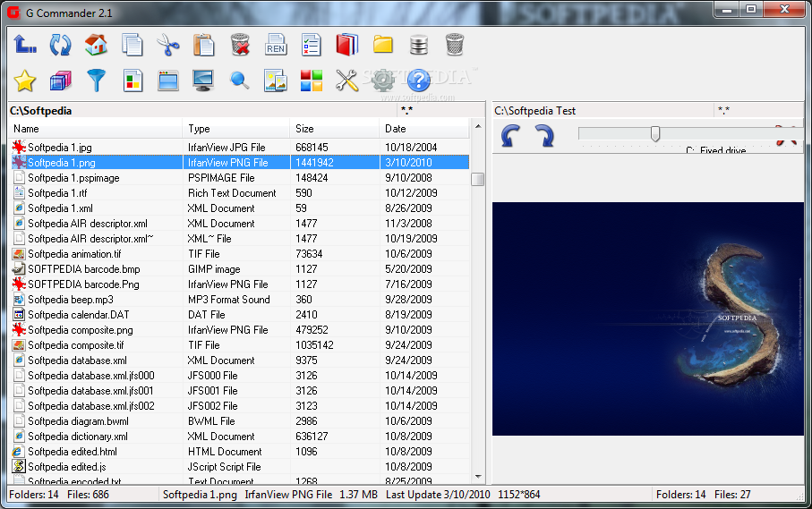The width and height of the screenshot is (812, 509).
Task: Delete the file with the red-X trash icon
Action: [240, 45]
